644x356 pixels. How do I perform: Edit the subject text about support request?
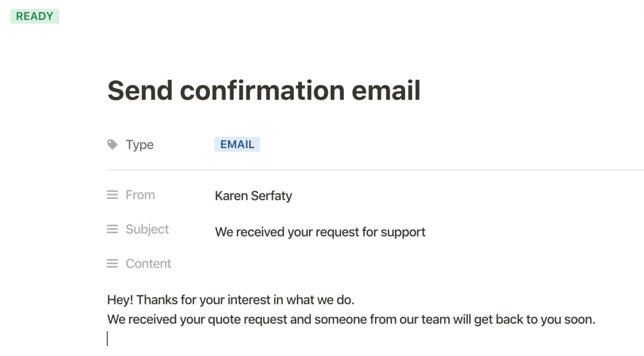point(320,232)
